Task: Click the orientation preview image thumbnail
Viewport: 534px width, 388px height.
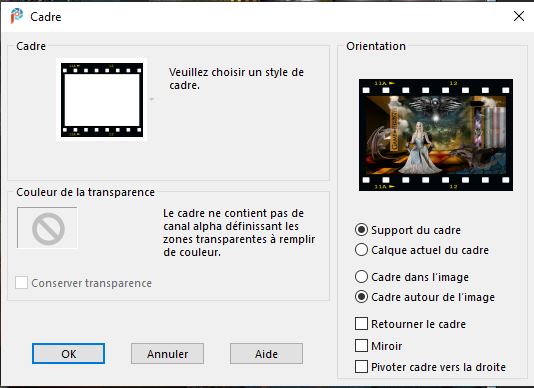Action: tap(436, 135)
